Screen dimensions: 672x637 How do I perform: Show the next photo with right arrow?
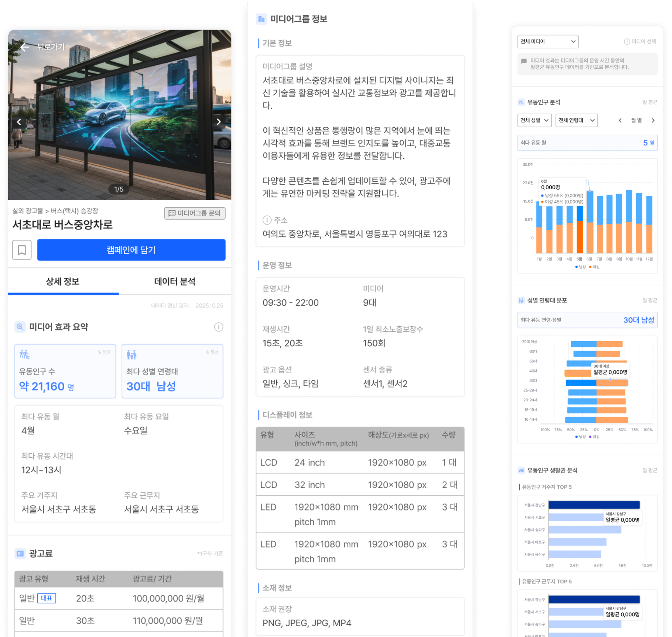pos(219,122)
